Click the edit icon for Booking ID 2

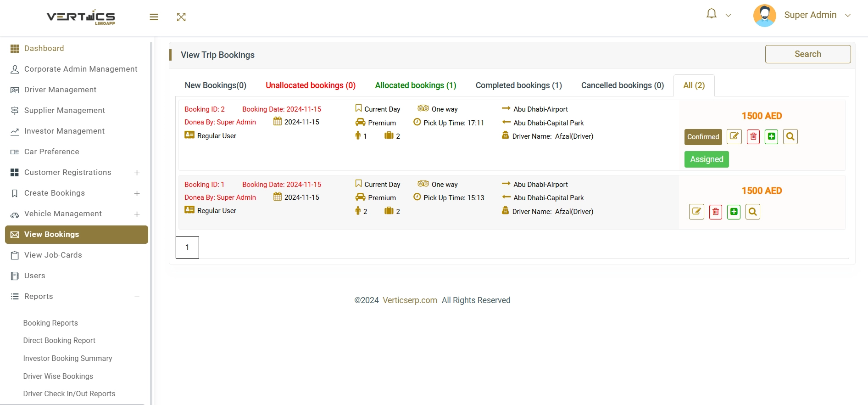click(x=734, y=136)
